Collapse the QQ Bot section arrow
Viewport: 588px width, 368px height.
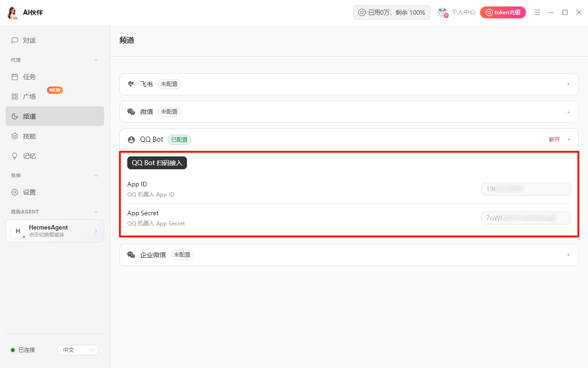pos(569,139)
